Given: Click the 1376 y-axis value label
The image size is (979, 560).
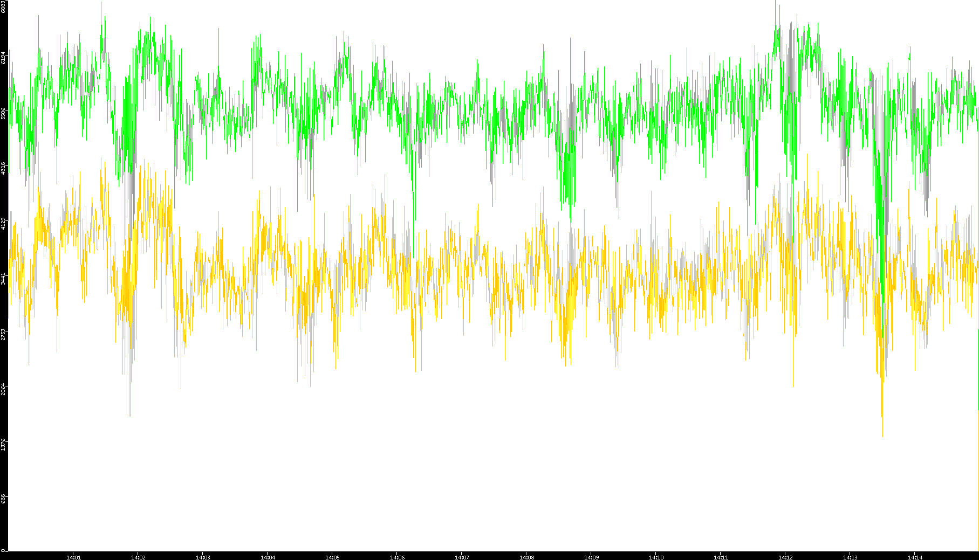Looking at the screenshot, I should [3, 445].
